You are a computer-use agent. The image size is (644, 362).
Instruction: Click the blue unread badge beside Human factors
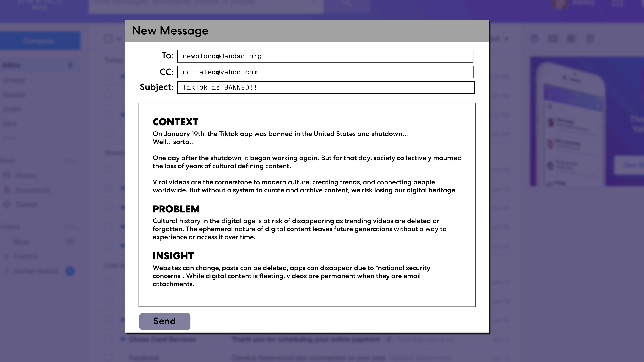[70, 271]
